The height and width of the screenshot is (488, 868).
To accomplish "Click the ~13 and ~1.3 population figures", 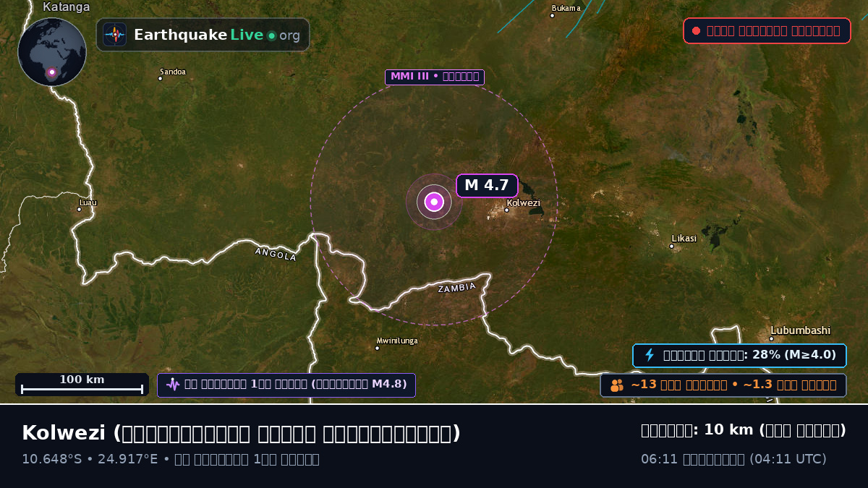I will tap(734, 385).
